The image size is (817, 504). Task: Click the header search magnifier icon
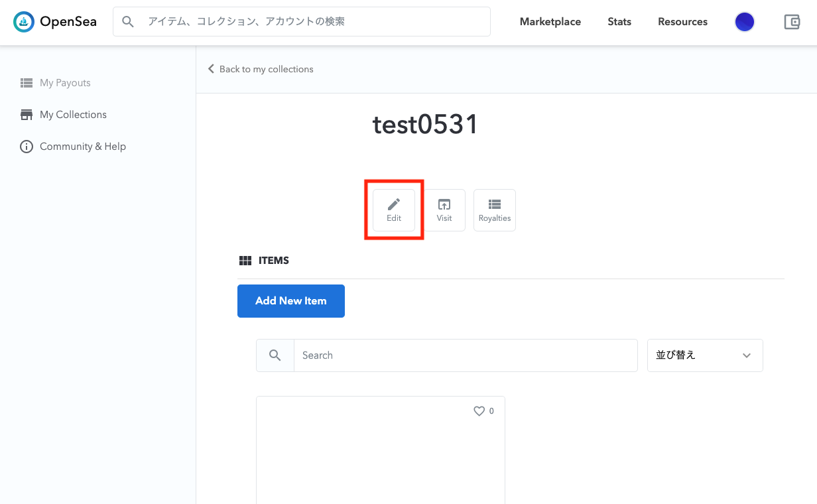pos(128,22)
